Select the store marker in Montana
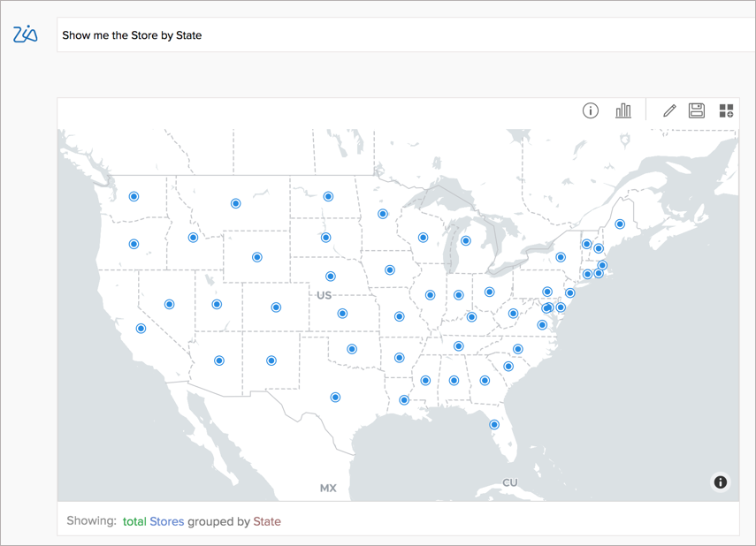 (235, 204)
